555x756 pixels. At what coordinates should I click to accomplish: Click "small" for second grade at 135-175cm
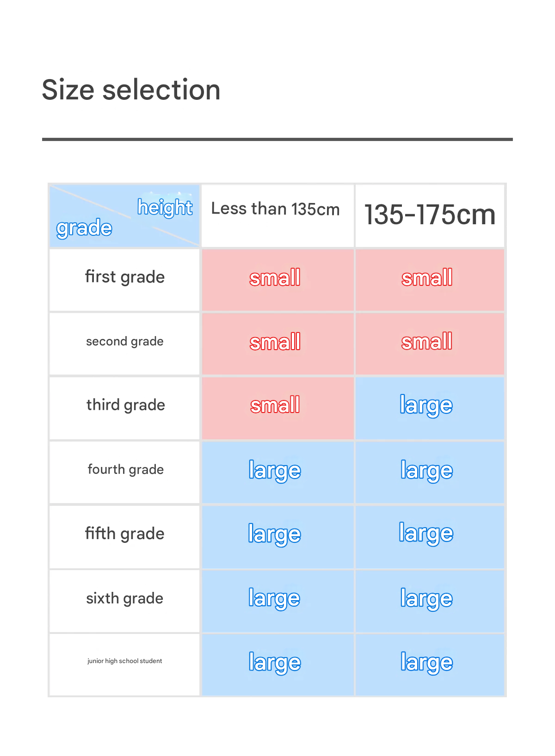(x=427, y=342)
